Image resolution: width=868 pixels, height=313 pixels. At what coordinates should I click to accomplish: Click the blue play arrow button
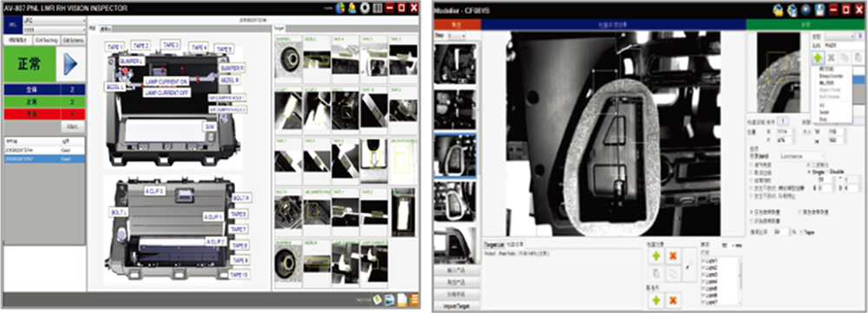[70, 63]
